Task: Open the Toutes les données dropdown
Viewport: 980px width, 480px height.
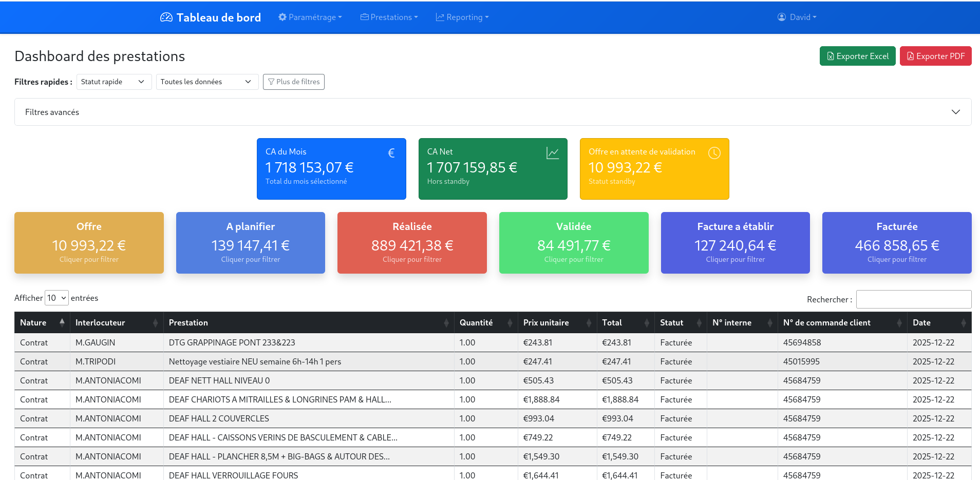Action: [x=207, y=82]
